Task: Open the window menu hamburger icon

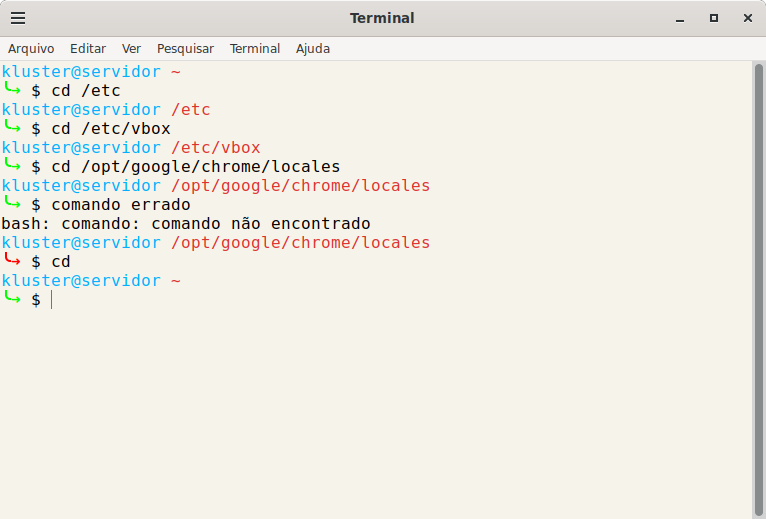Action: (18, 18)
